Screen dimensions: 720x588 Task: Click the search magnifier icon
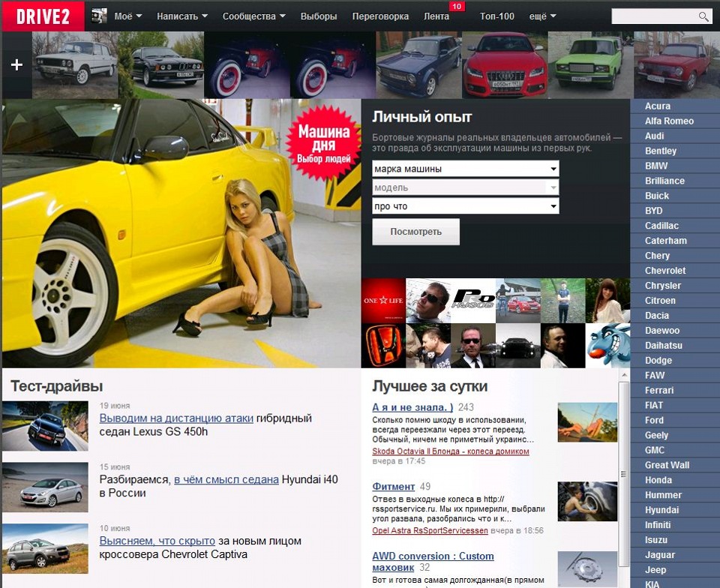(x=703, y=16)
